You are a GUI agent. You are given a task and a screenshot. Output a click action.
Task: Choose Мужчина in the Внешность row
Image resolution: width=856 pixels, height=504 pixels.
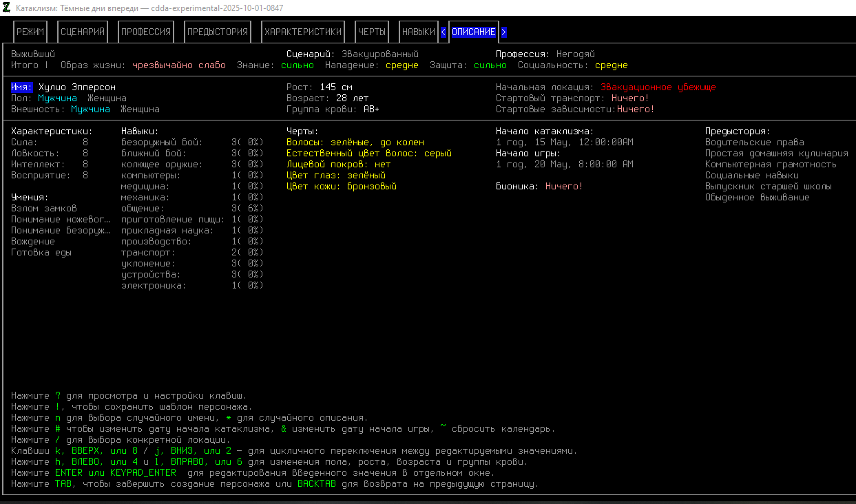tap(91, 109)
